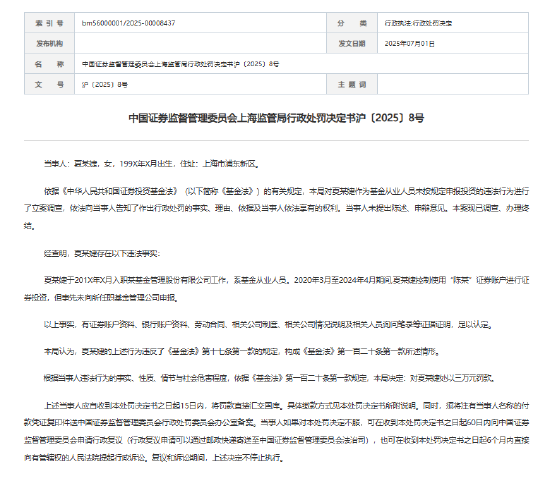Select document number 沪〔2025〕8号 in 文号 row
The image size is (550, 481).
click(105, 85)
